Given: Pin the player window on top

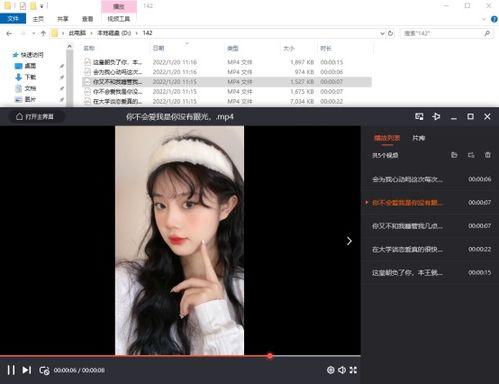Looking at the screenshot, I should pyautogui.click(x=436, y=116).
